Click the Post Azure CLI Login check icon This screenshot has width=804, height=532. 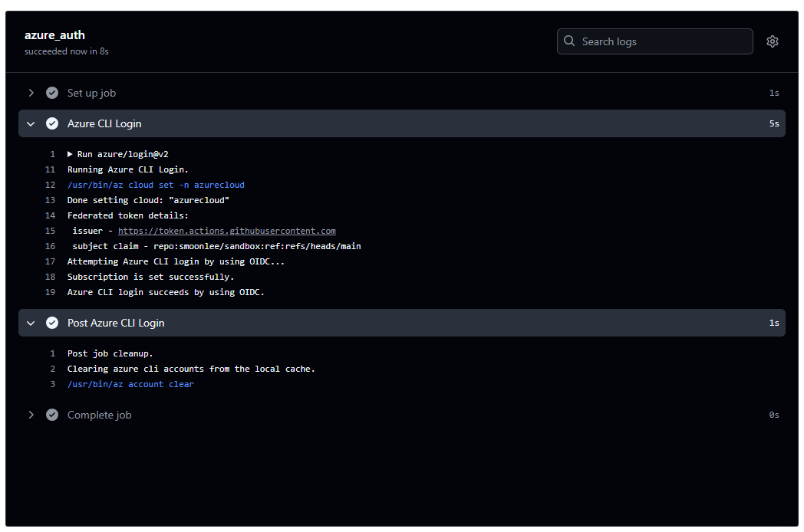(x=52, y=323)
